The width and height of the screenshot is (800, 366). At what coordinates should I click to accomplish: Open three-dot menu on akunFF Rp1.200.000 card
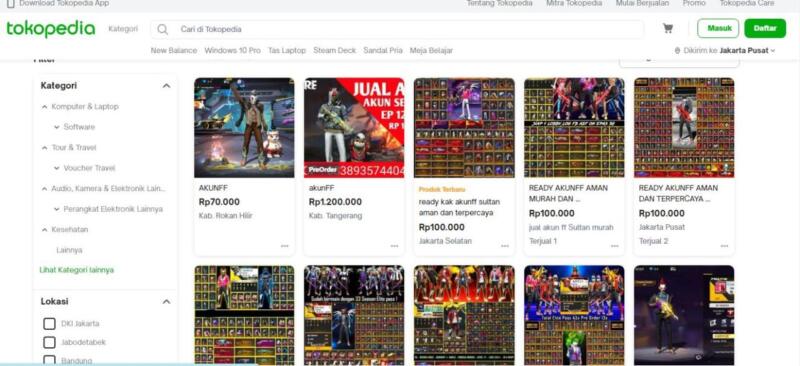click(394, 246)
